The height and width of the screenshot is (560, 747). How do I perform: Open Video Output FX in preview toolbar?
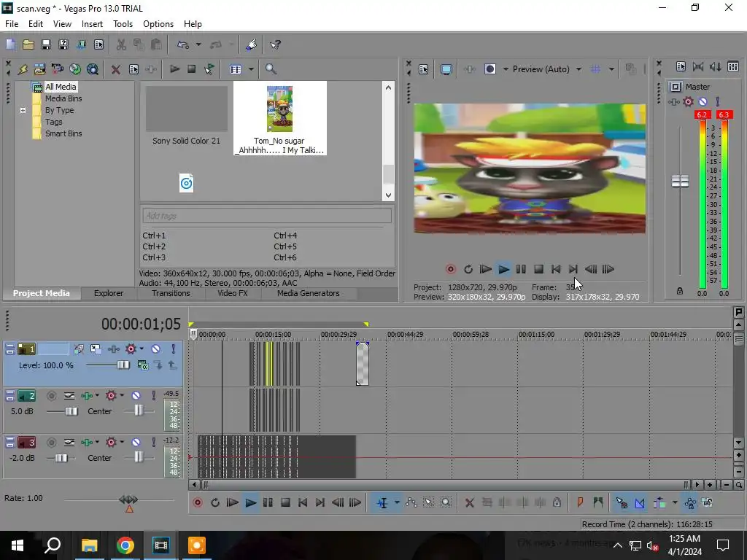click(469, 69)
